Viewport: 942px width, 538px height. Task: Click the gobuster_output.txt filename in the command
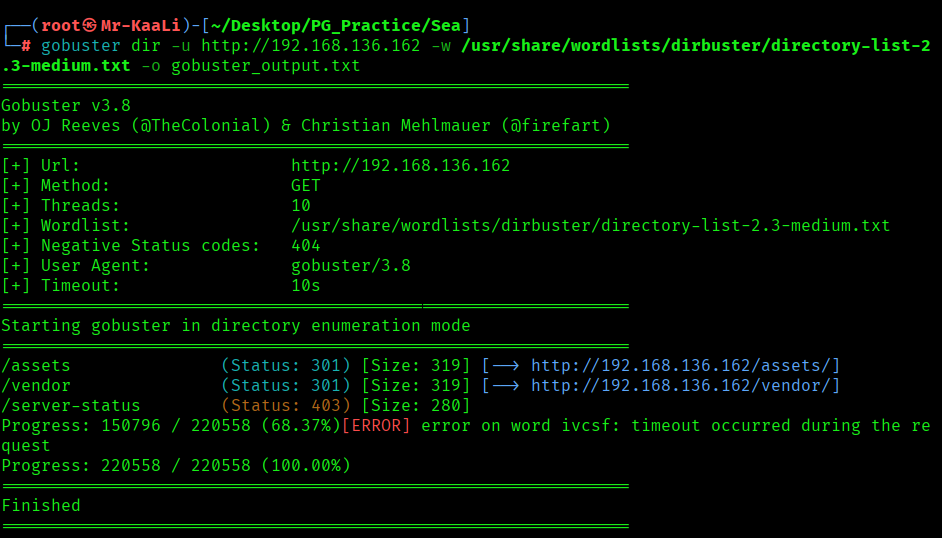(265, 66)
